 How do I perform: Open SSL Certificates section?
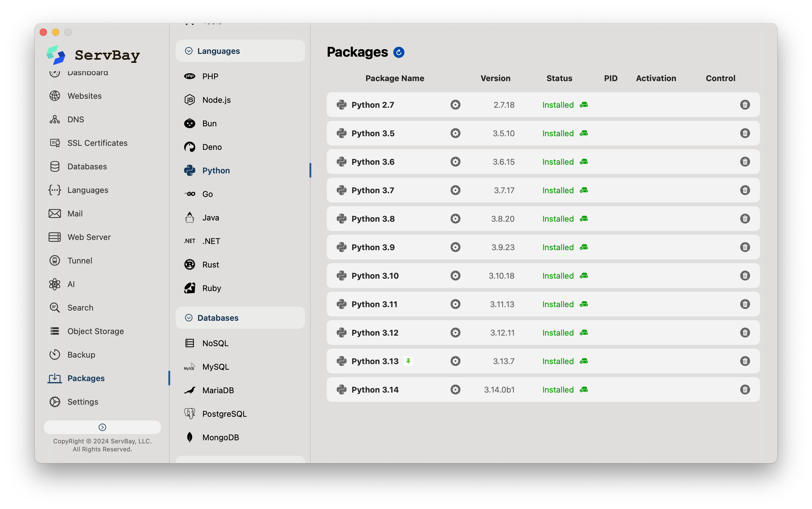click(97, 143)
